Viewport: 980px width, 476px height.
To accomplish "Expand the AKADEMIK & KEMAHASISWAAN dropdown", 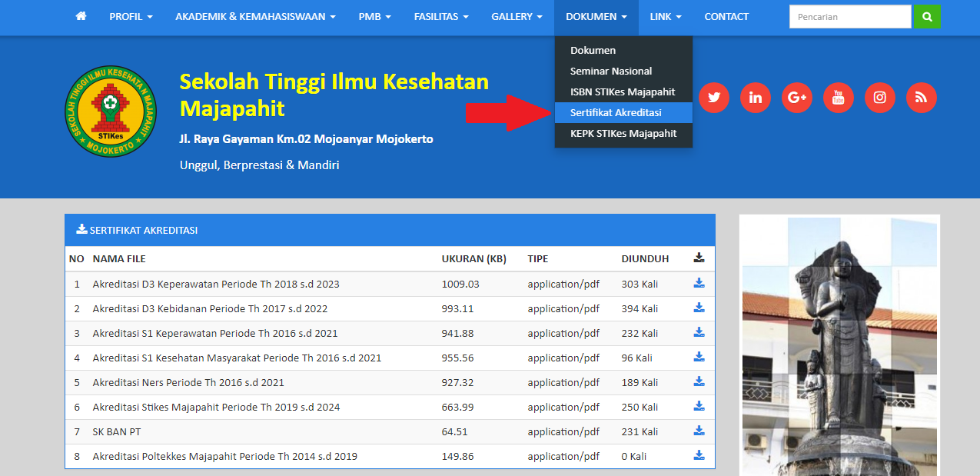I will (255, 16).
